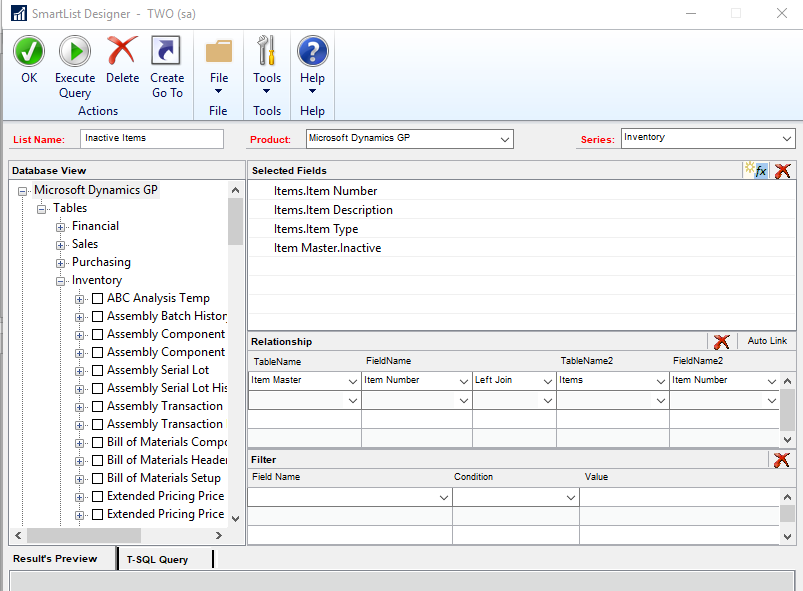Viewport: 803px width, 591px height.
Task: Select Items.Item Number in Selected Fields
Action: (521, 191)
